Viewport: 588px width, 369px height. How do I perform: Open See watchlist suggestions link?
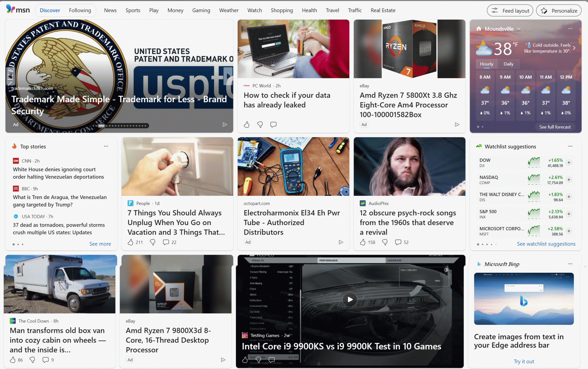(x=546, y=244)
